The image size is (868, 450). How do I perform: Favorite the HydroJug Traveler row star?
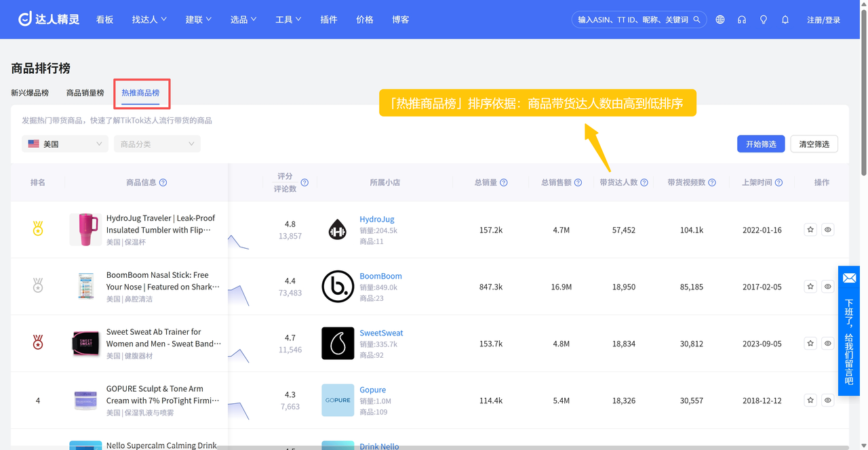(810, 230)
